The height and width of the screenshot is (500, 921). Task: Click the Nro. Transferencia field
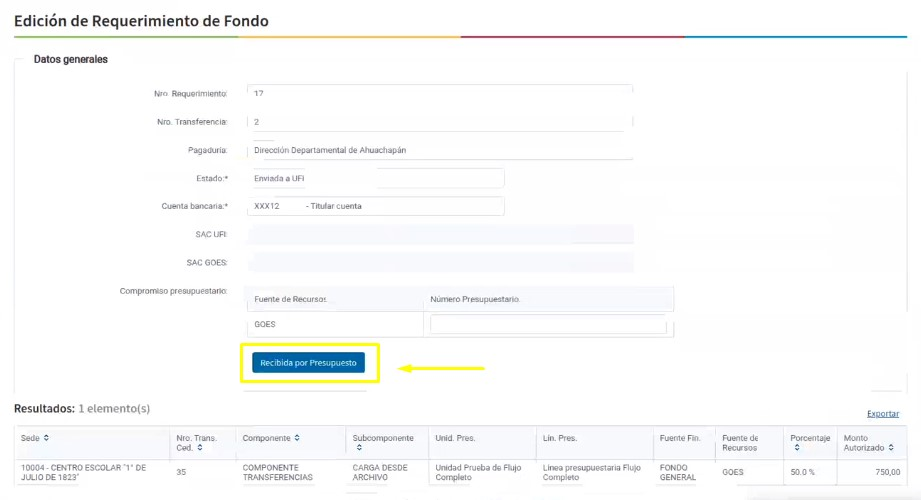[440, 122]
